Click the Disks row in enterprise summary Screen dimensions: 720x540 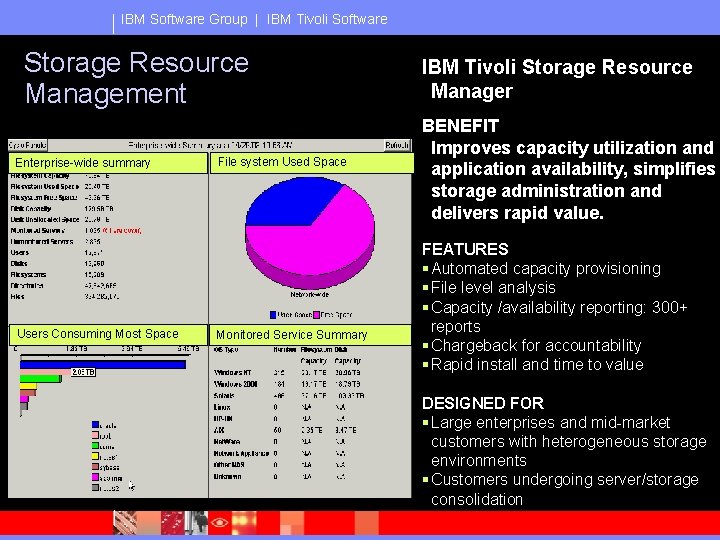(x=58, y=264)
